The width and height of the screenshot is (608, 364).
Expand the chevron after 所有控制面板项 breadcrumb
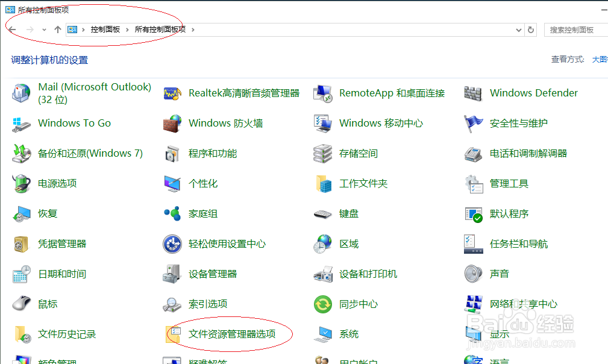click(x=193, y=30)
